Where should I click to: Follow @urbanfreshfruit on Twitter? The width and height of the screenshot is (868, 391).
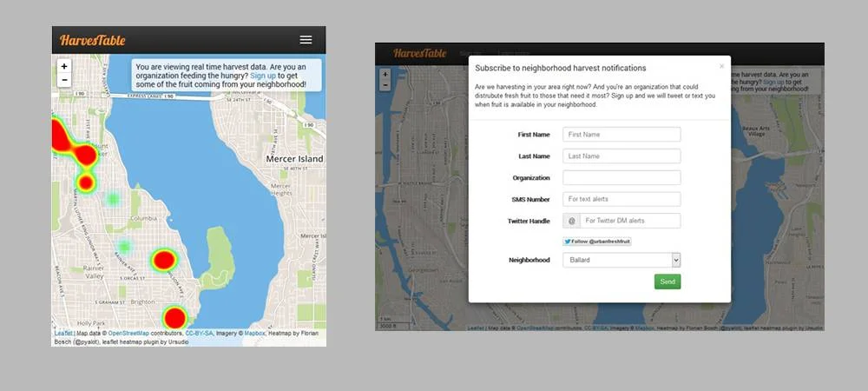pos(597,242)
